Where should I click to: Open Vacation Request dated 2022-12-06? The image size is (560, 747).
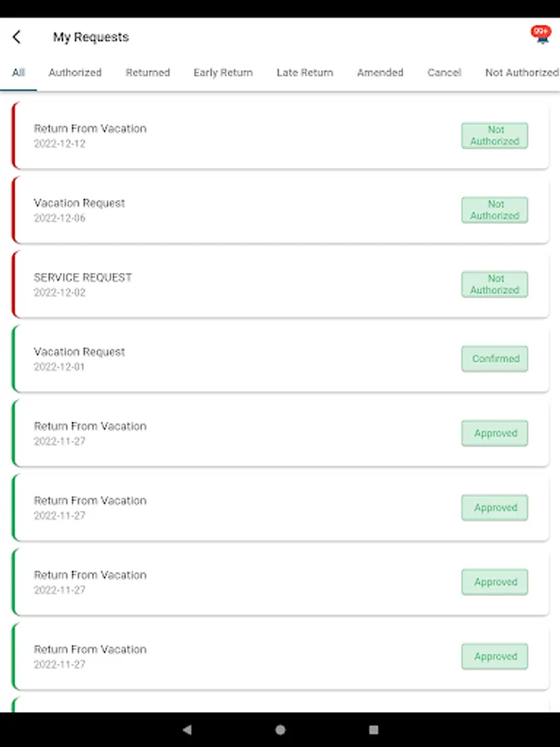tap(280, 210)
